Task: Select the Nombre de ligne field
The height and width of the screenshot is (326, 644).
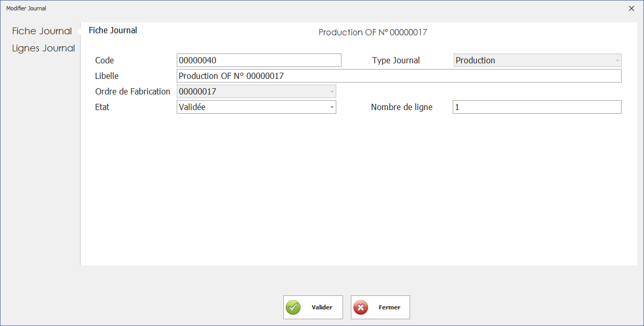Action: 536,107
